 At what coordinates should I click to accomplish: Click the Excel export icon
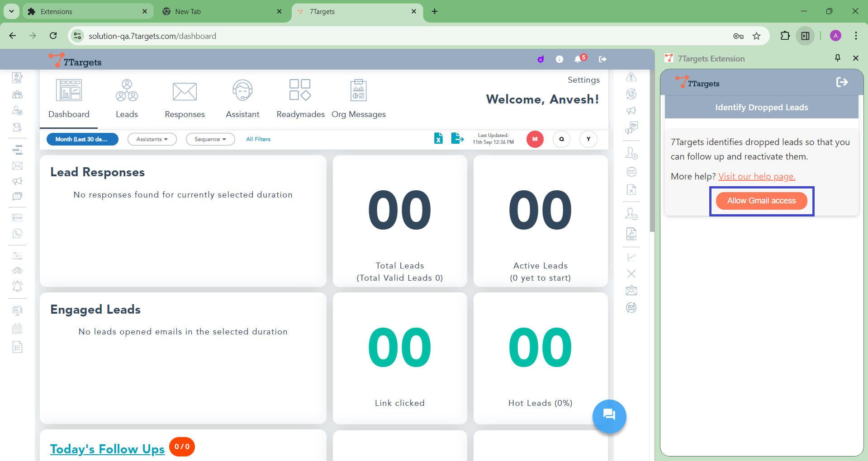click(438, 138)
